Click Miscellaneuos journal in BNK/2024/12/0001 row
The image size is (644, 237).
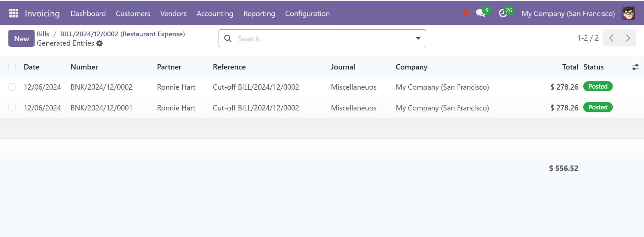pos(354,108)
